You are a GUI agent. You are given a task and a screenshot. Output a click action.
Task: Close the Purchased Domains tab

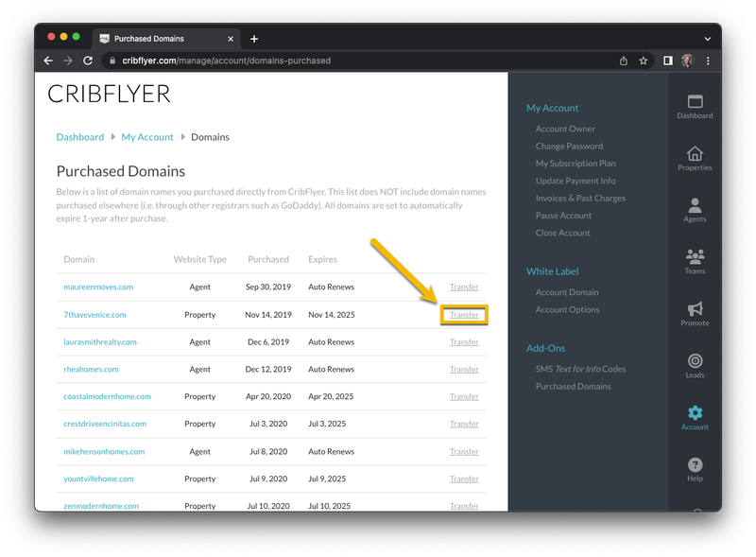(x=231, y=39)
